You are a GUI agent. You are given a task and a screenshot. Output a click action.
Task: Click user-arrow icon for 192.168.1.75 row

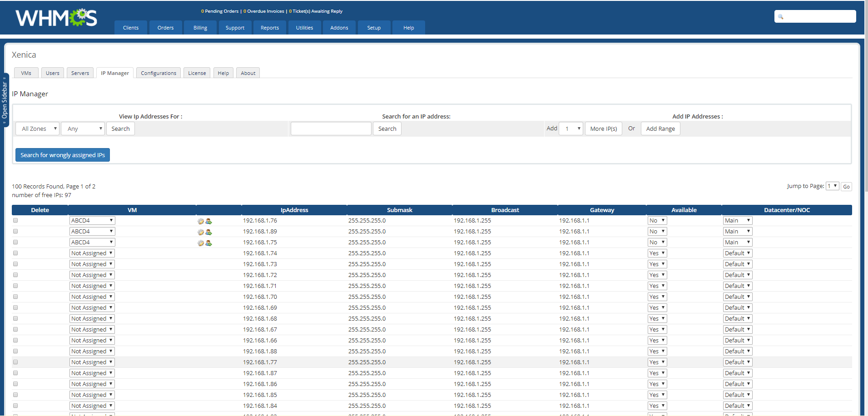[x=209, y=243]
